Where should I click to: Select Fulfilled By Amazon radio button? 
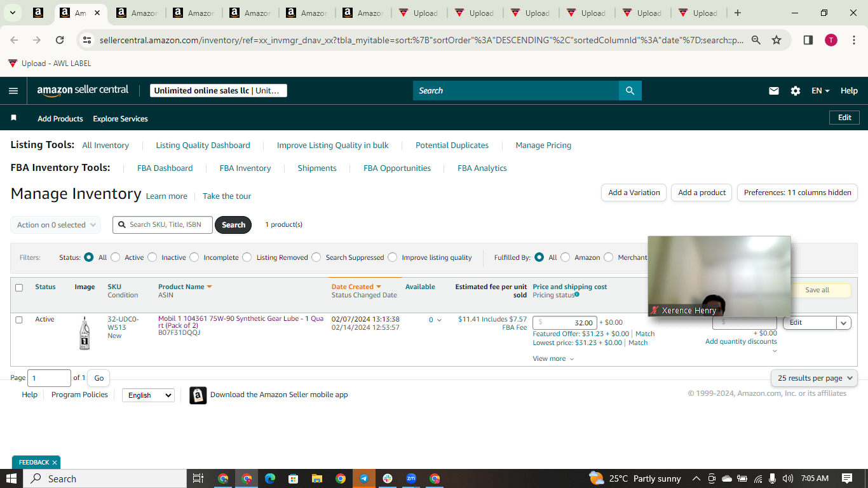(x=566, y=257)
